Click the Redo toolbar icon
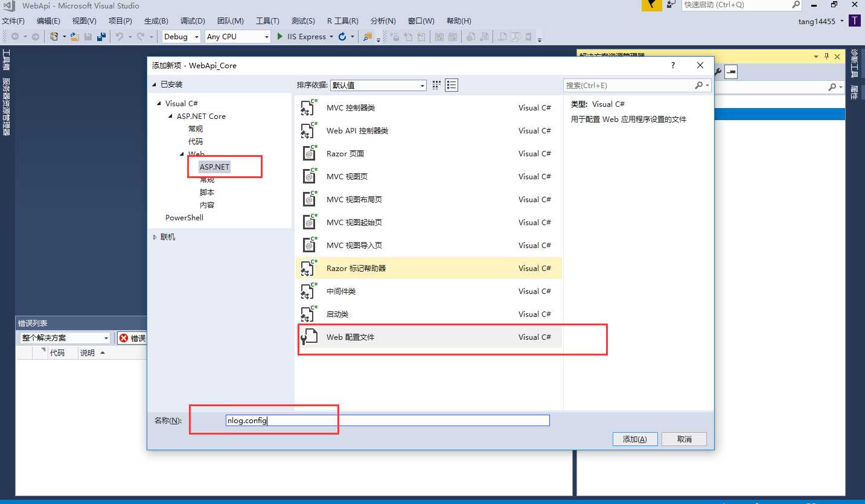The height and width of the screenshot is (504, 865). click(x=141, y=37)
